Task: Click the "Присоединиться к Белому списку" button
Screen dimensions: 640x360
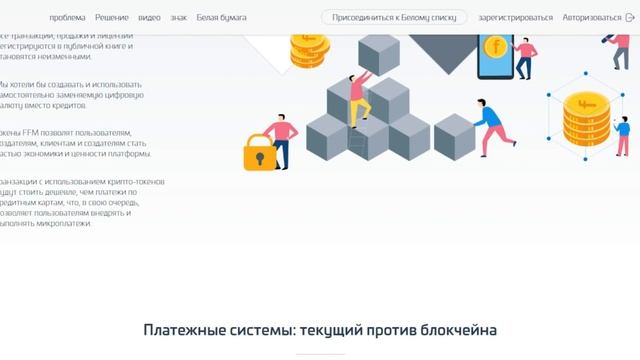Action: point(394,18)
